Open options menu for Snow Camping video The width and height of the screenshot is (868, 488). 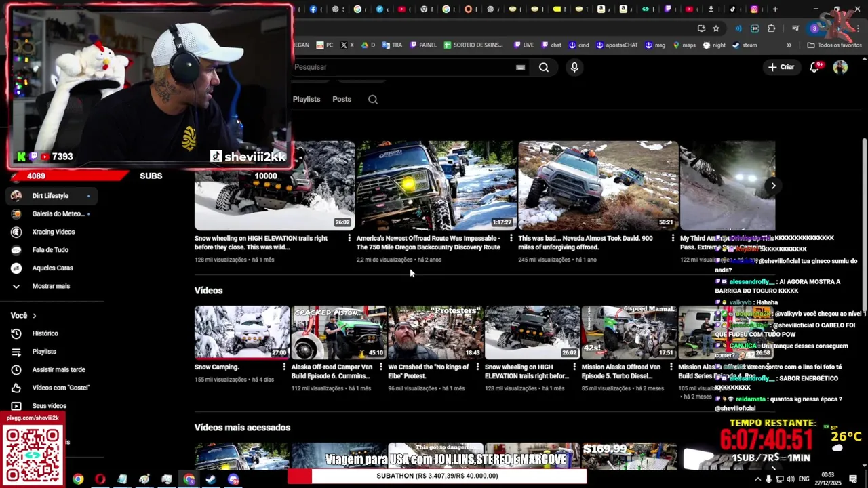(x=284, y=367)
